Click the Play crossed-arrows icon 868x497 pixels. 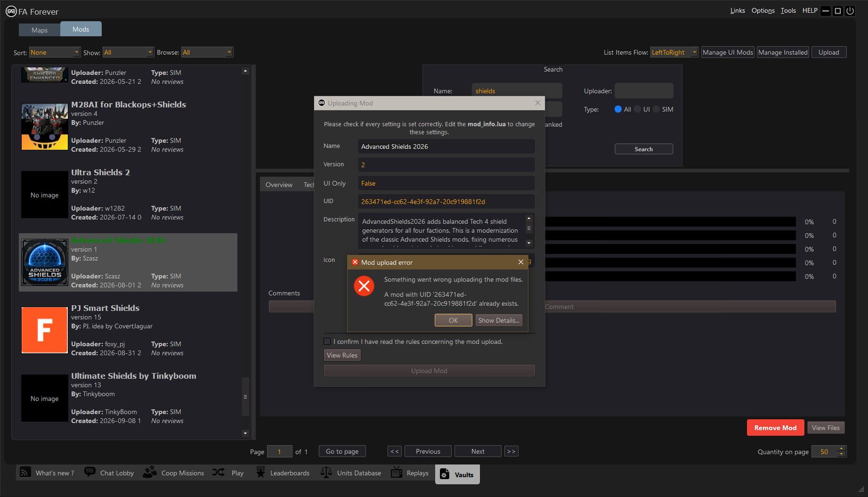click(218, 472)
